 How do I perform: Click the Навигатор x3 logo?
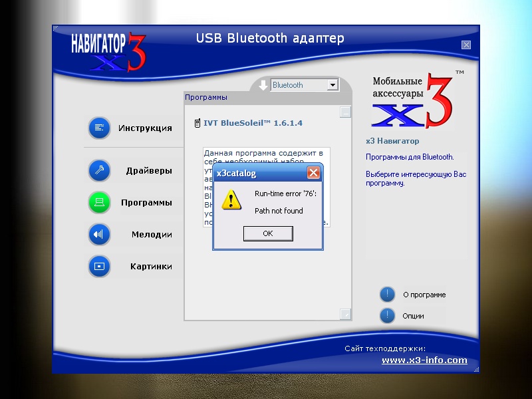108,52
